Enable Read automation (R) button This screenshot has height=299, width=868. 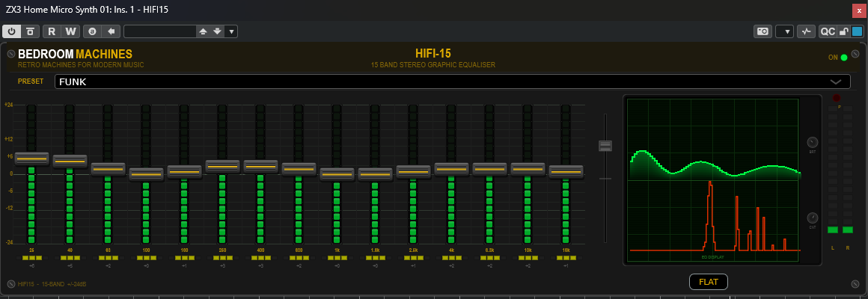(x=52, y=31)
